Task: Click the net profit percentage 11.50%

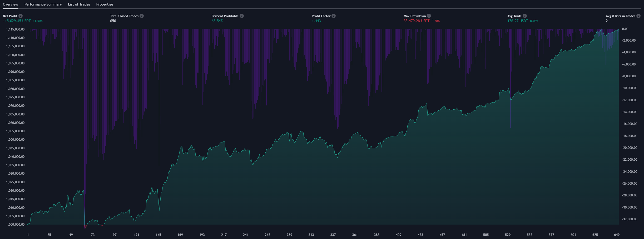Action: click(x=38, y=21)
